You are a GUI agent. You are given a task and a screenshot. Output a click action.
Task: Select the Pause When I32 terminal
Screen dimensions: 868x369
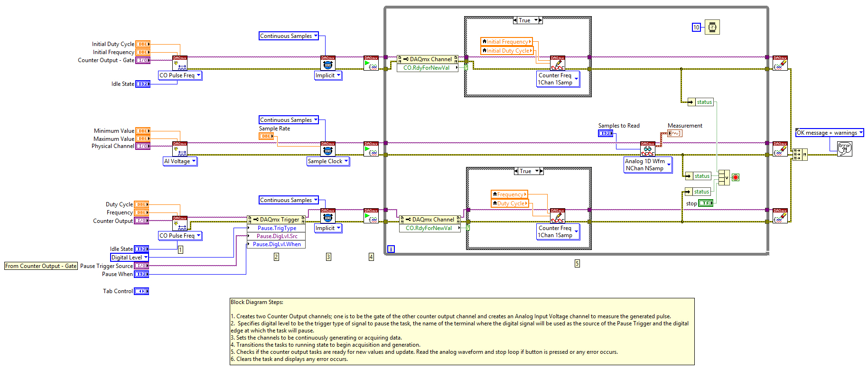click(x=141, y=274)
